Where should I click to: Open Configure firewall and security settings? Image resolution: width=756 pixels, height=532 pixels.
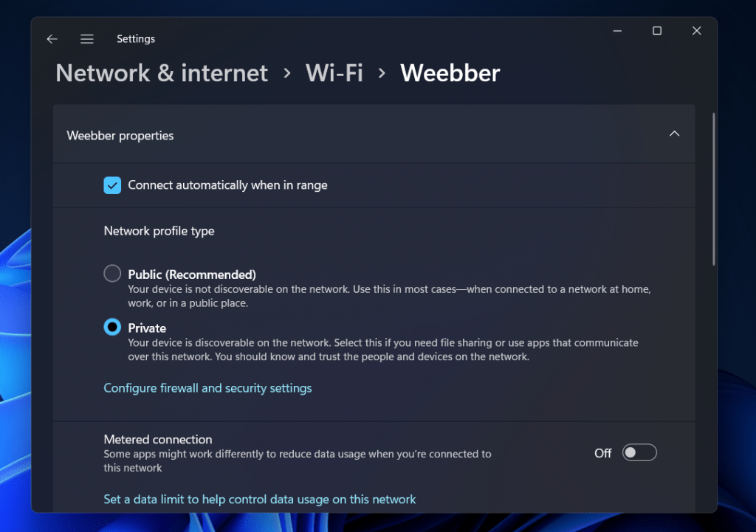point(207,387)
